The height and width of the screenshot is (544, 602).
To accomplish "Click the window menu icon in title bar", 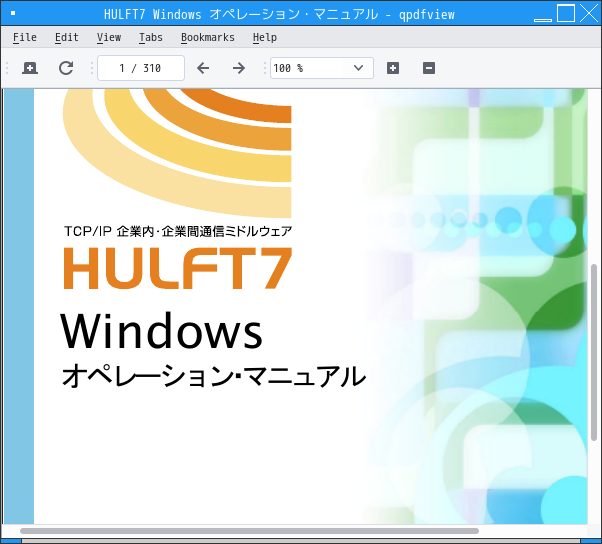I will pyautogui.click(x=13, y=13).
